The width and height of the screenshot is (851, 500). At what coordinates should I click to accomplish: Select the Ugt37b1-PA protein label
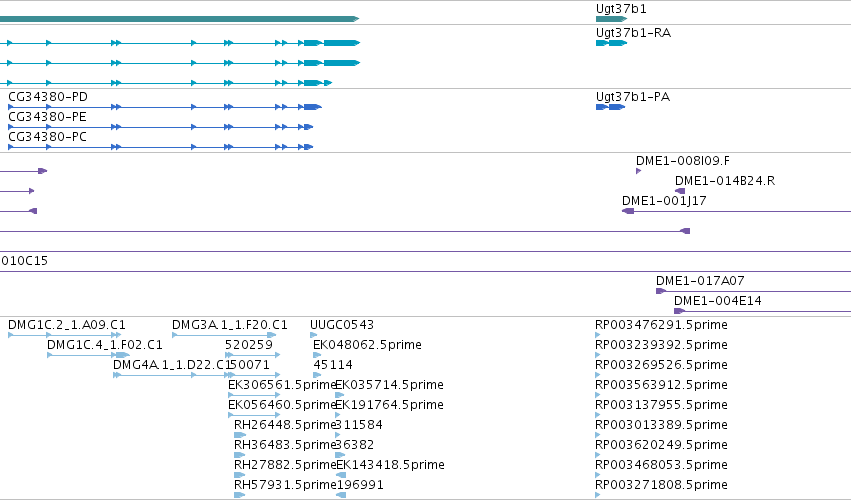633,97
